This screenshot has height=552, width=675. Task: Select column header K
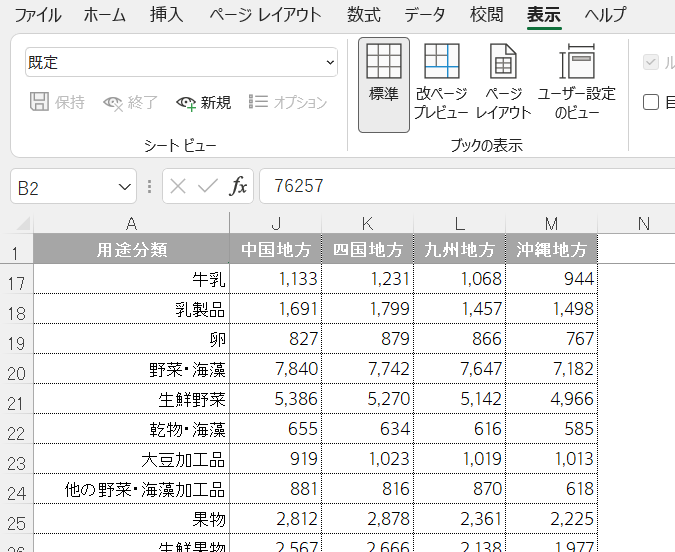tap(367, 222)
